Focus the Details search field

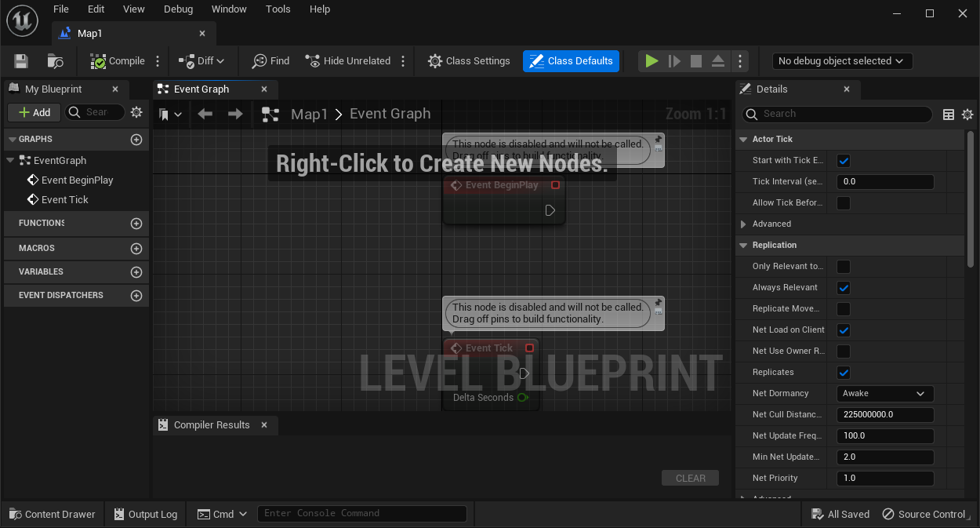(x=837, y=114)
